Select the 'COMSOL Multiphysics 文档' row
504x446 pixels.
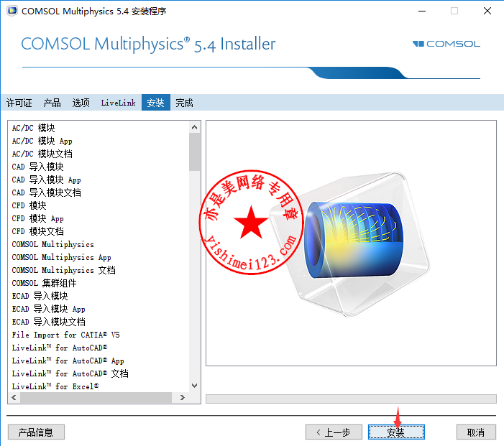100,270
